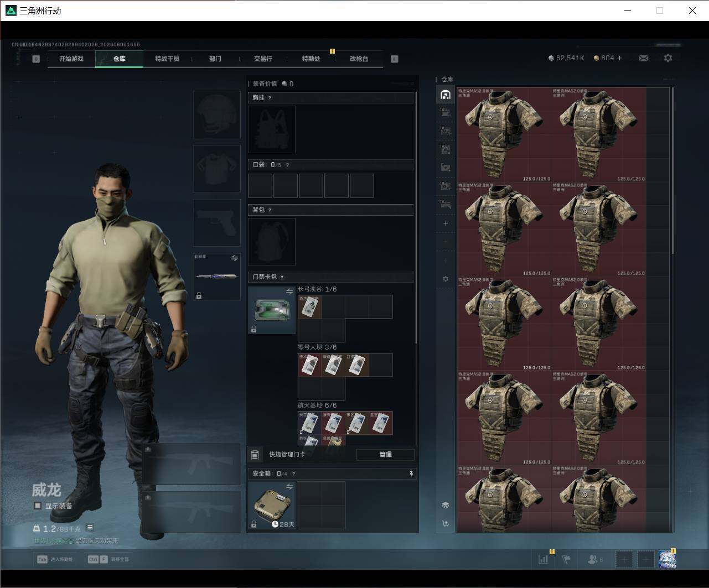Screen dimensions: 709x588
Task: Click the first empty pocket slot
Action: [260, 186]
